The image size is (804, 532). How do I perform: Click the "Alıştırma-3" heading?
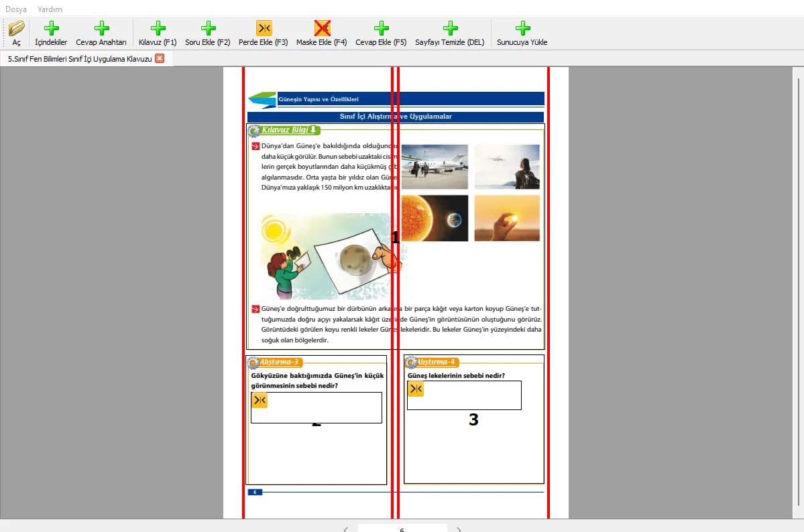(x=279, y=362)
